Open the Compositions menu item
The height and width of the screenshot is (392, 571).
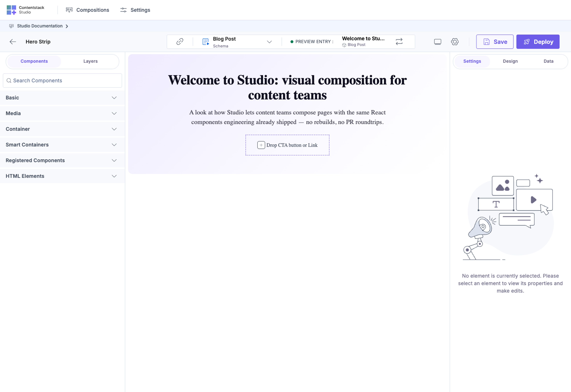(x=88, y=10)
